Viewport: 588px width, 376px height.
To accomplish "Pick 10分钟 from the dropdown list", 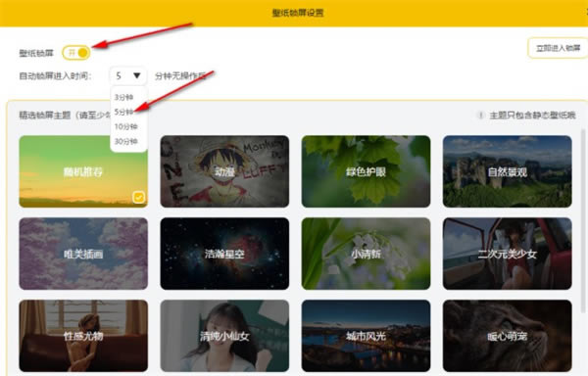I will (126, 126).
